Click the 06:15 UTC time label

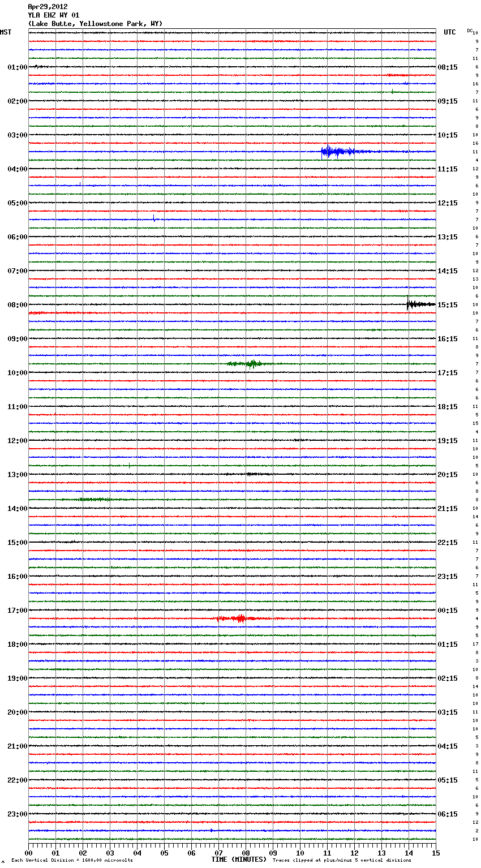pyautogui.click(x=447, y=814)
